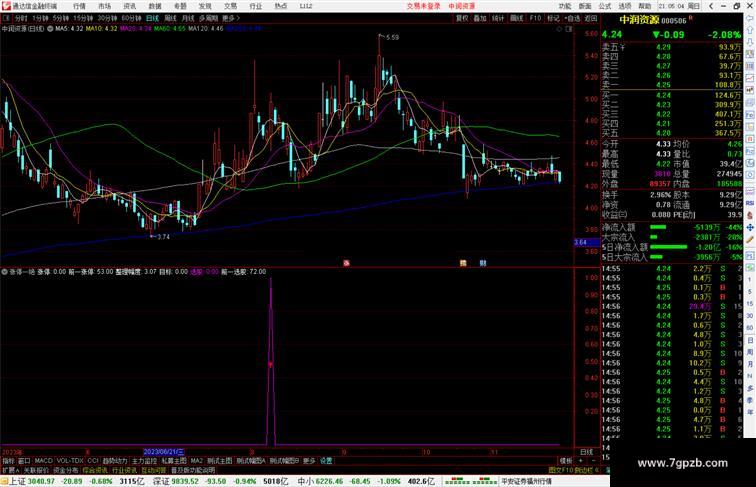The width and height of the screenshot is (756, 487).
Task: Switch to 60分钟 chart period
Action: [x=131, y=18]
